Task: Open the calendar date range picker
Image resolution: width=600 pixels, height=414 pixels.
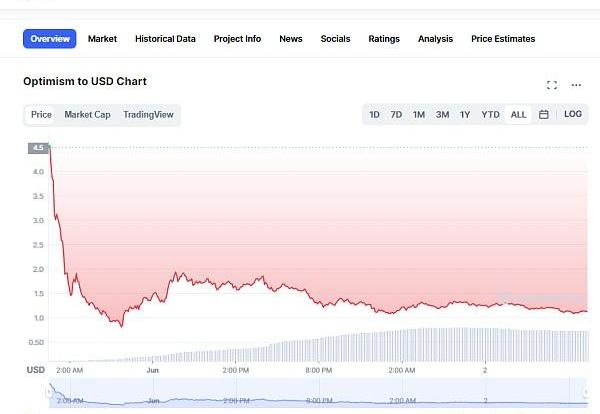Action: coord(544,115)
